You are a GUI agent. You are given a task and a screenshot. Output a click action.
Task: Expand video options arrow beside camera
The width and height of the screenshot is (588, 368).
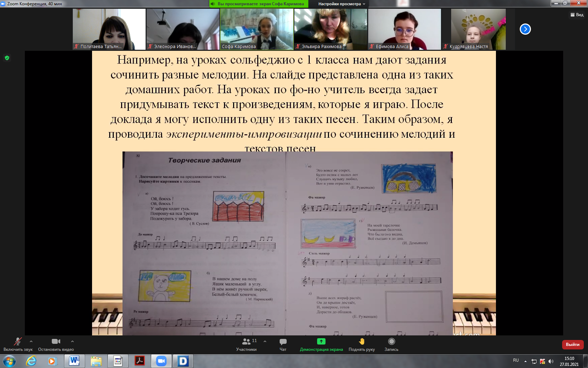click(x=72, y=341)
